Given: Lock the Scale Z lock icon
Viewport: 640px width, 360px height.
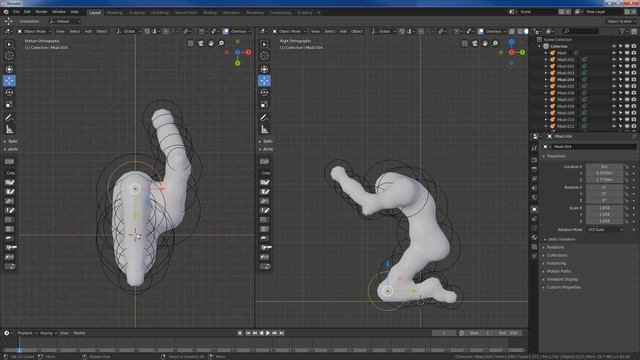Looking at the screenshot, I should click(x=627, y=221).
